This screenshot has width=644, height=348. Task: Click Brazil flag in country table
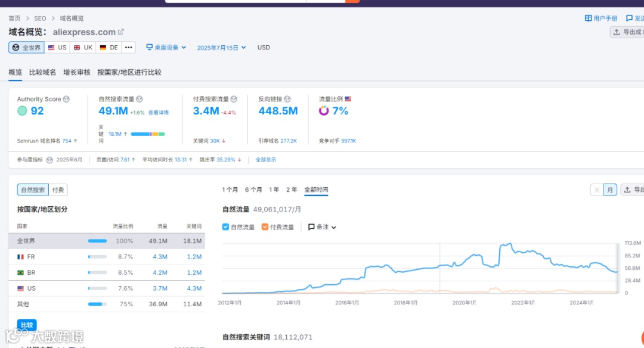(x=20, y=272)
